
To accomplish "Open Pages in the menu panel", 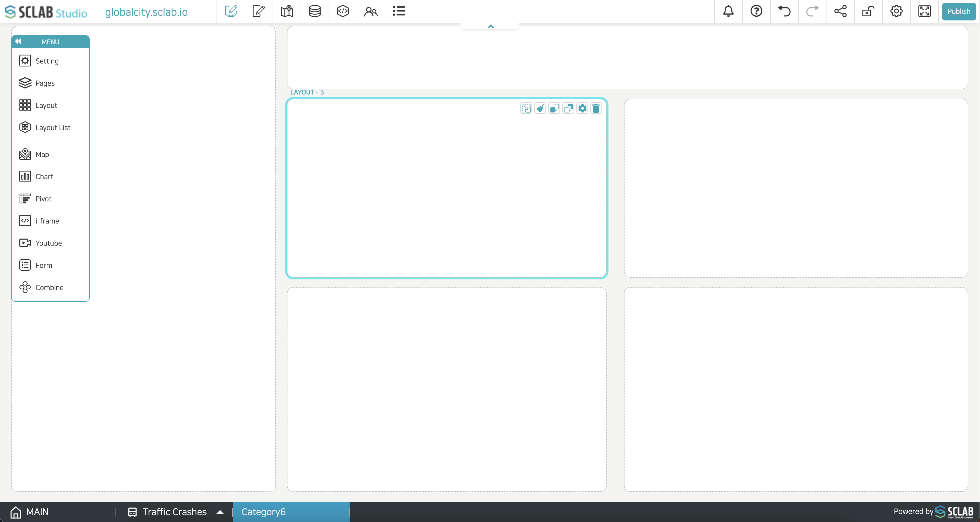I will [x=50, y=83].
